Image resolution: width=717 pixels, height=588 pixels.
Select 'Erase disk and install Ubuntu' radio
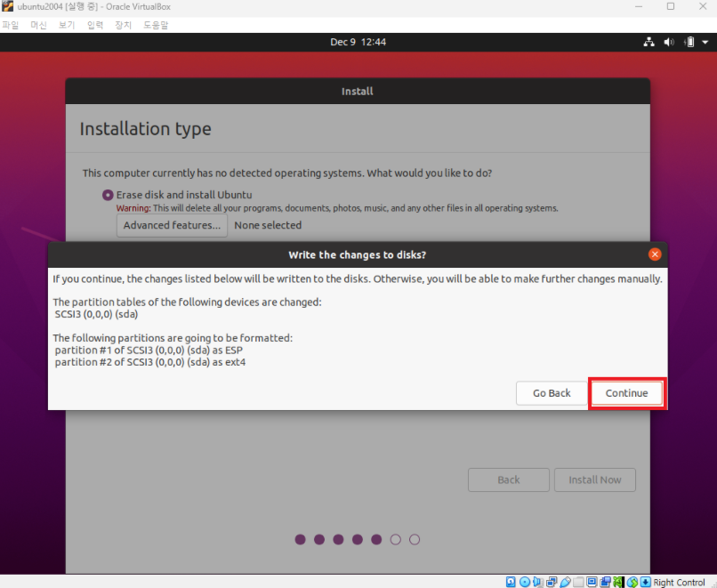point(108,195)
